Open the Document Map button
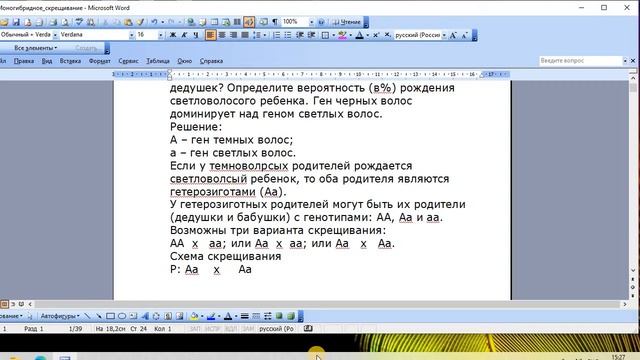The image size is (640, 360). [264, 22]
